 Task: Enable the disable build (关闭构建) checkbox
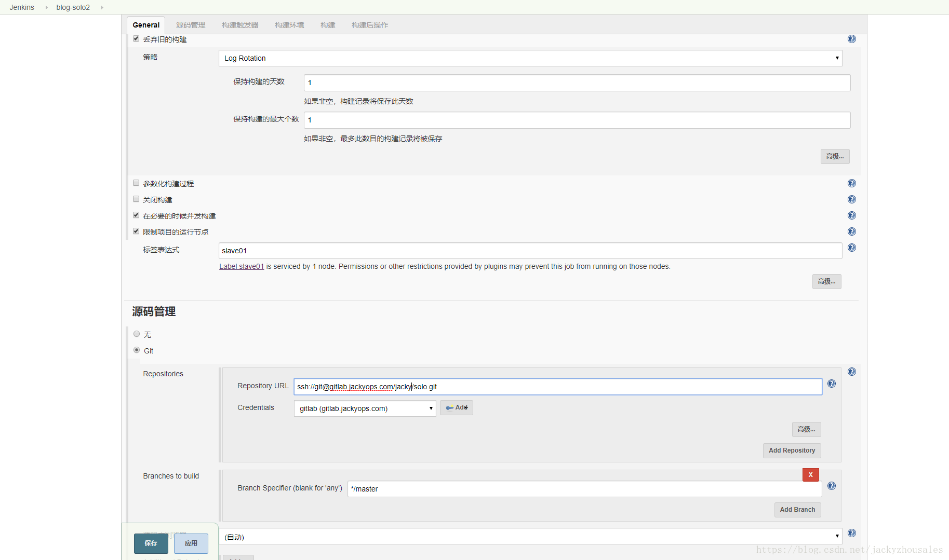coord(136,199)
